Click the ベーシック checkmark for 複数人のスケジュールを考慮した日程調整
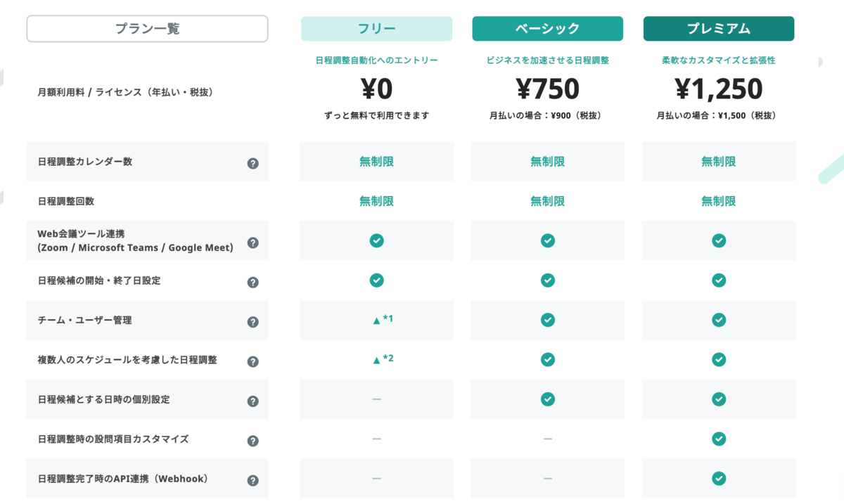Screen dimensions: 844x504 pos(547,359)
